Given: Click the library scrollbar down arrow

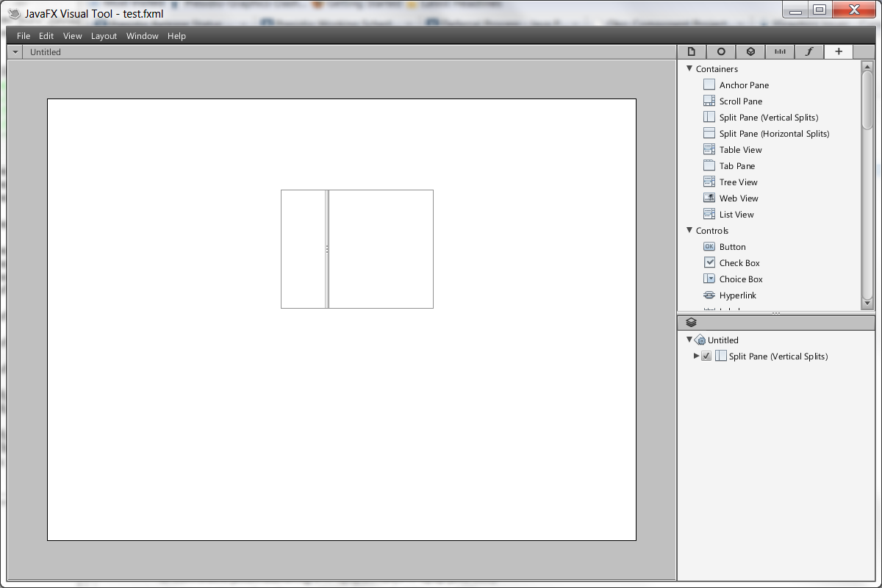Looking at the screenshot, I should coord(867,303).
